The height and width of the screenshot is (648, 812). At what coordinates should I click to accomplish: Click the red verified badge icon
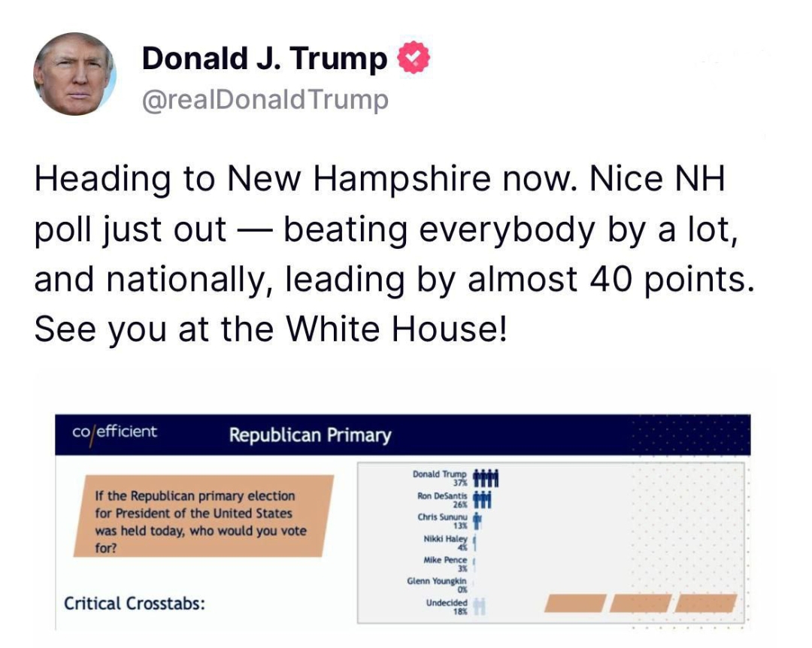[414, 57]
